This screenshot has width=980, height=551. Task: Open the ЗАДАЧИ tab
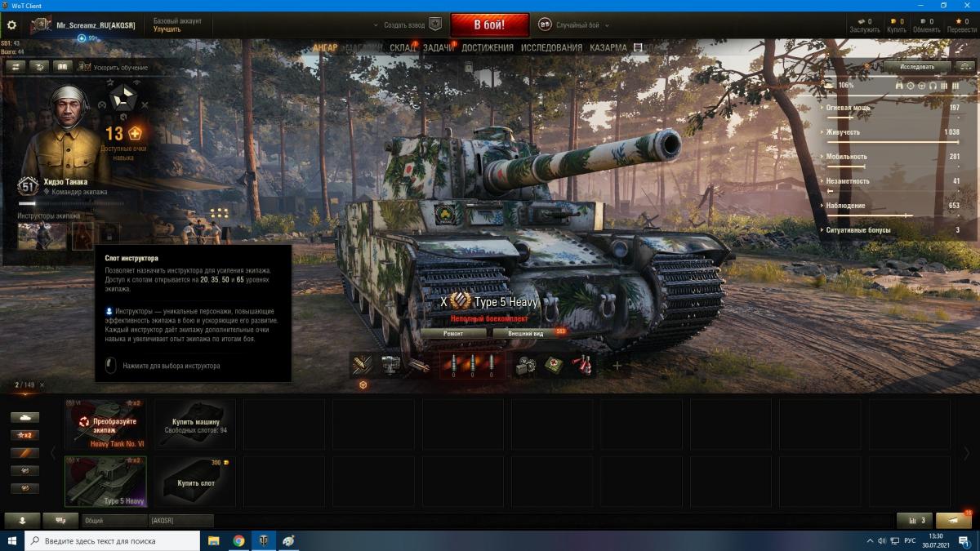[x=439, y=47]
